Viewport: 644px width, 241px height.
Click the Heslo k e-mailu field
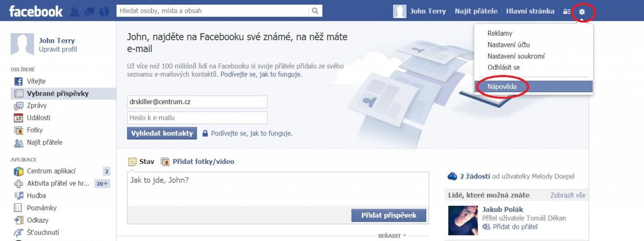pyautogui.click(x=197, y=118)
